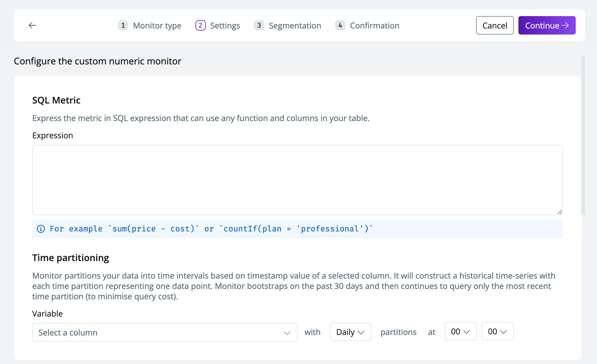
Task: Click the textarea resize handle corner
Action: (559, 212)
